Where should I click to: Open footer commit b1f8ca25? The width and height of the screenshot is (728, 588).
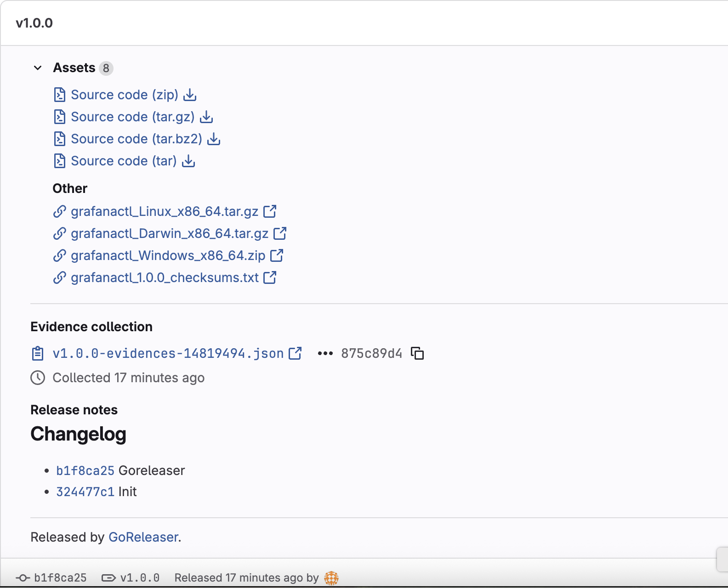60,578
